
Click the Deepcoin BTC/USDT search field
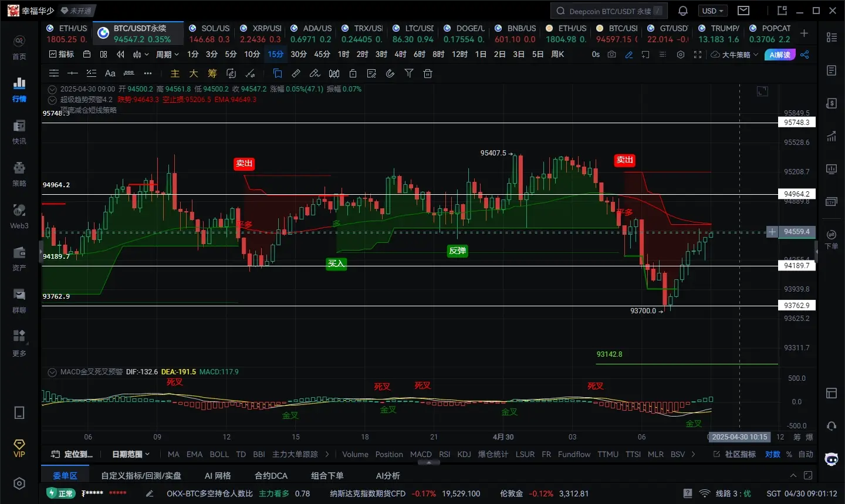point(609,11)
